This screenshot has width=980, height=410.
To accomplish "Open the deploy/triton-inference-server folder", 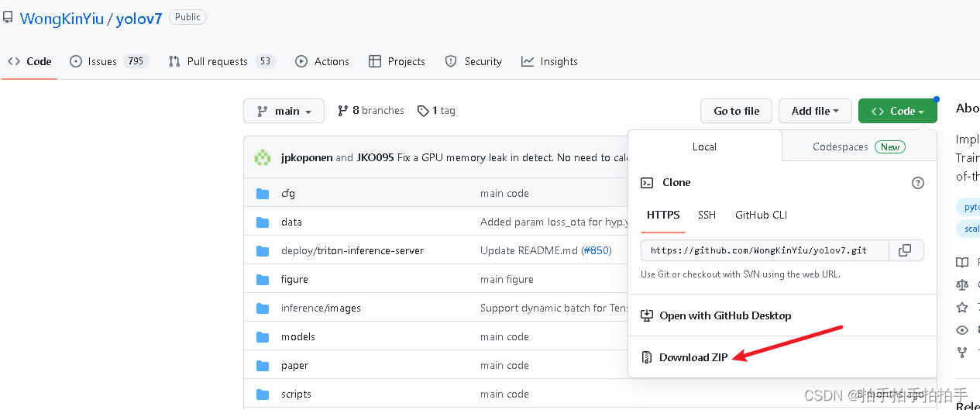I will point(352,250).
